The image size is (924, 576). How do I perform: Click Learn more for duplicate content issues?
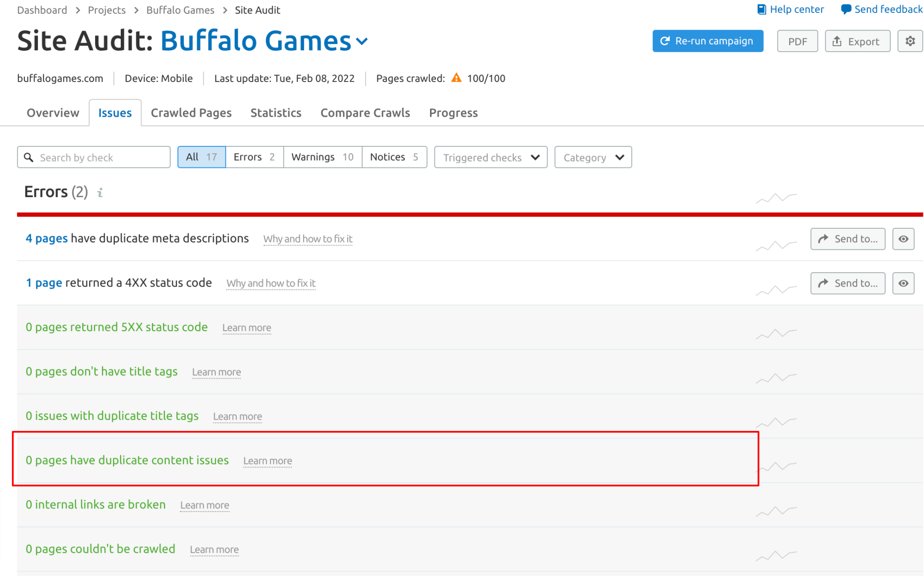267,460
